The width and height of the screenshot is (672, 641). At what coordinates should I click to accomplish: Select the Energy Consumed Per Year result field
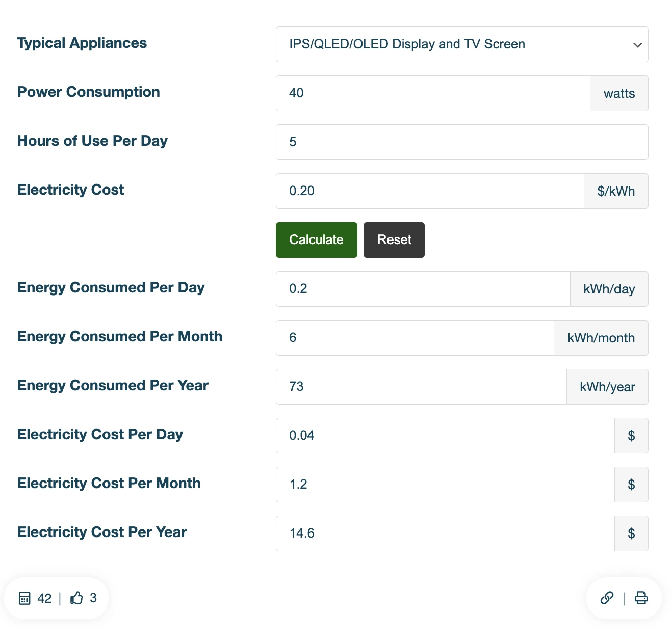tap(421, 387)
